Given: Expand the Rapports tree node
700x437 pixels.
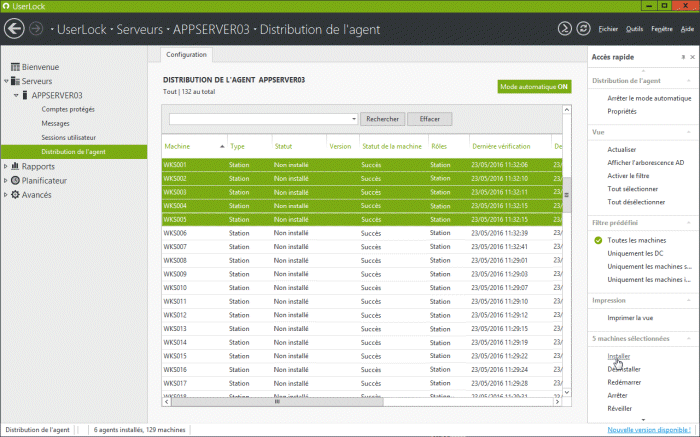Looking at the screenshot, I should pyautogui.click(x=5, y=166).
